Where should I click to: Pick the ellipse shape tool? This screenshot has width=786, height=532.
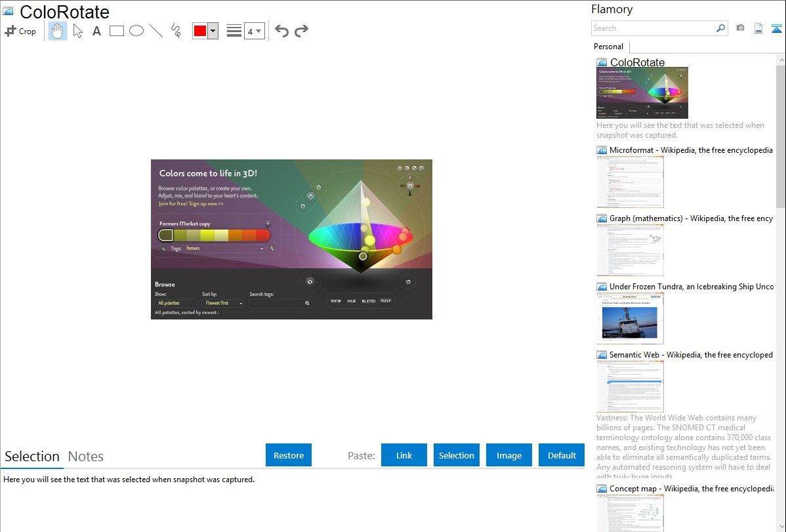click(136, 31)
